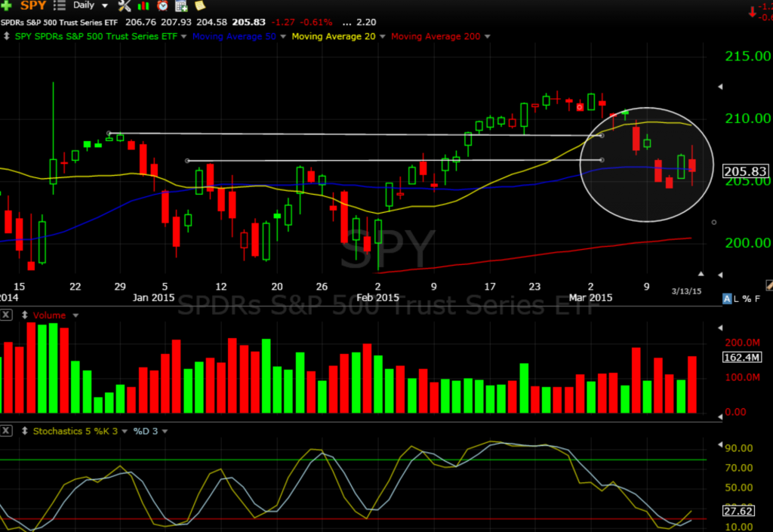Image resolution: width=773 pixels, height=532 pixels.
Task: Click the calendar table with plus icon
Action: pos(181,6)
